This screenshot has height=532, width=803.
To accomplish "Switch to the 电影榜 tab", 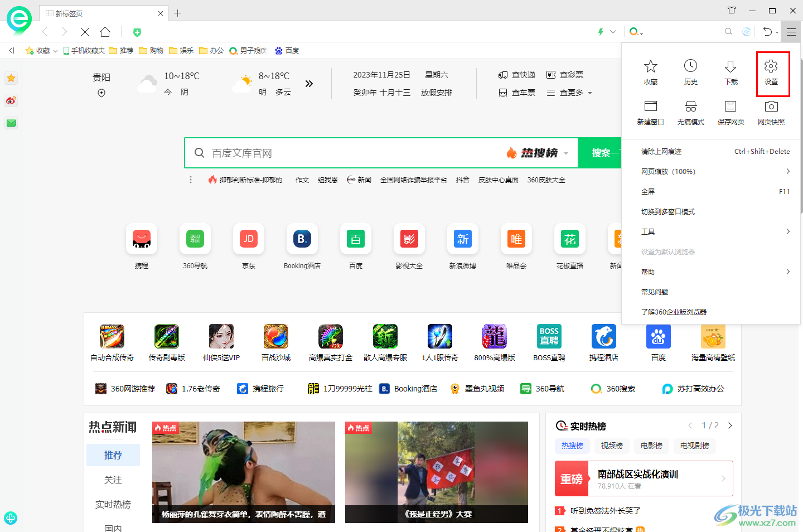I will click(651, 446).
